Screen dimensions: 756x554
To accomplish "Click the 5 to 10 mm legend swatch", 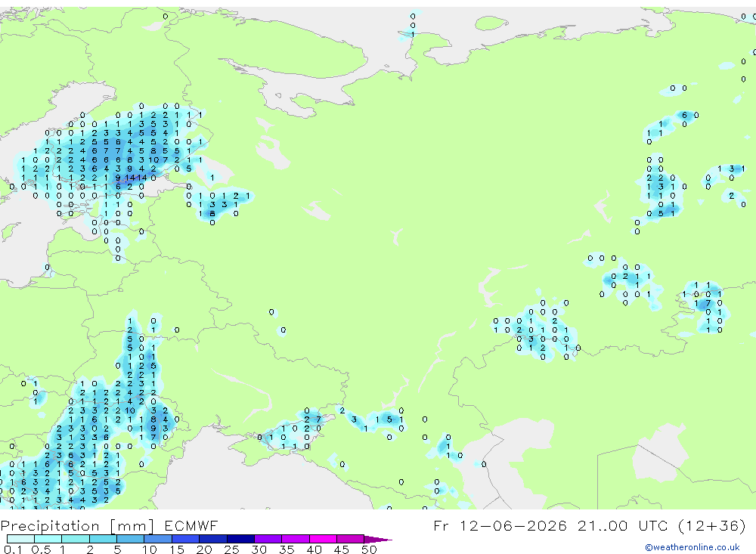I will point(131,539).
